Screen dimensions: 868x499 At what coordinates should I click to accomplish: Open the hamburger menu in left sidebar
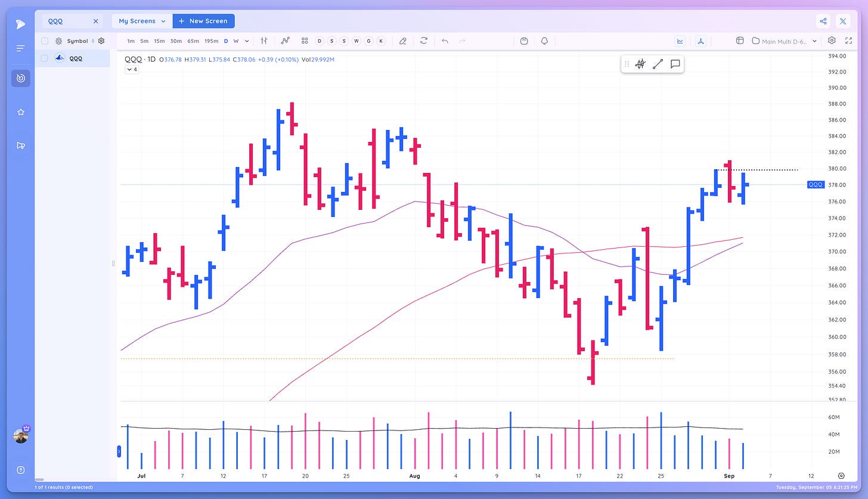21,48
